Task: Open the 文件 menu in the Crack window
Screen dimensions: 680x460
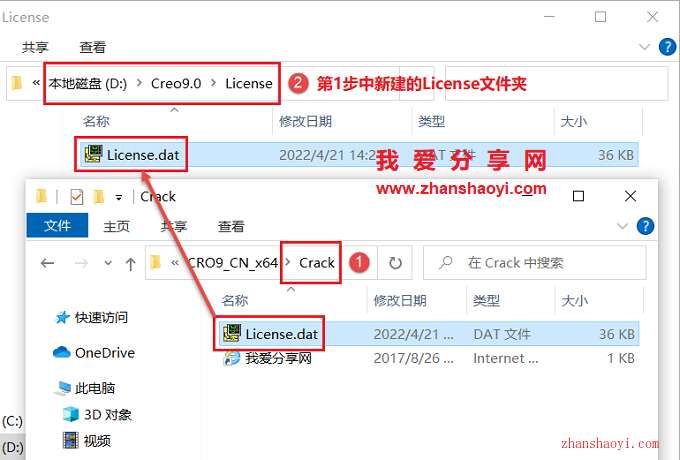Action: [57, 225]
